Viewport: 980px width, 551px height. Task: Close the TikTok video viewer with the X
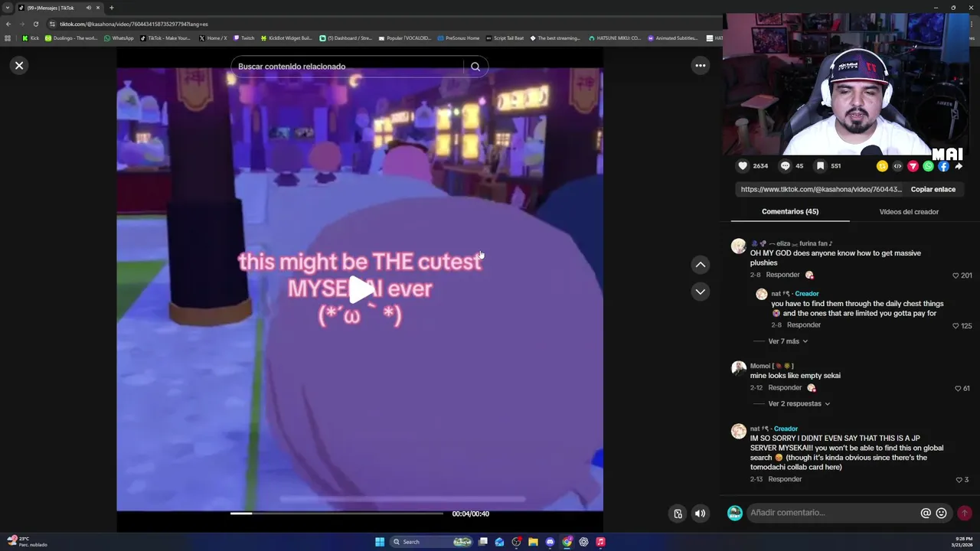pos(19,66)
